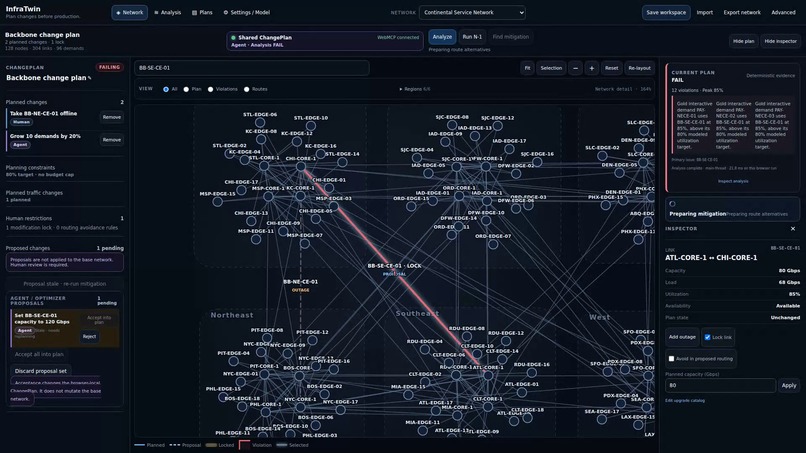Select the STL-EDGE-14 node circle
Image resolution: width=806 pixels, height=453 pixels.
tap(342, 162)
